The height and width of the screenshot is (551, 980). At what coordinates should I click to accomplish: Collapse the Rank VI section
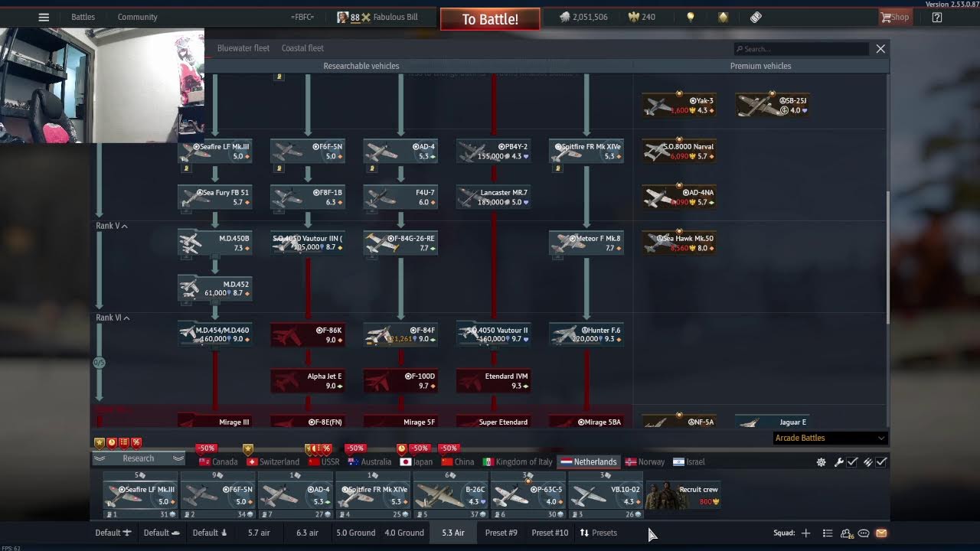(x=113, y=318)
